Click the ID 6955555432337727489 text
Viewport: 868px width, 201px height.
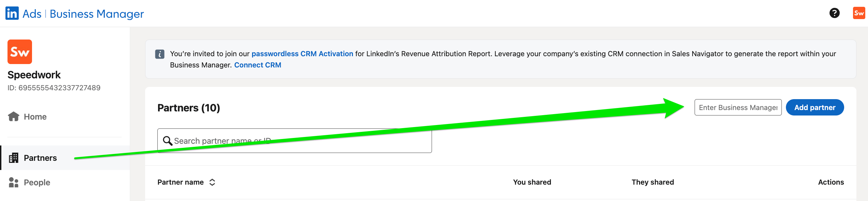point(54,88)
